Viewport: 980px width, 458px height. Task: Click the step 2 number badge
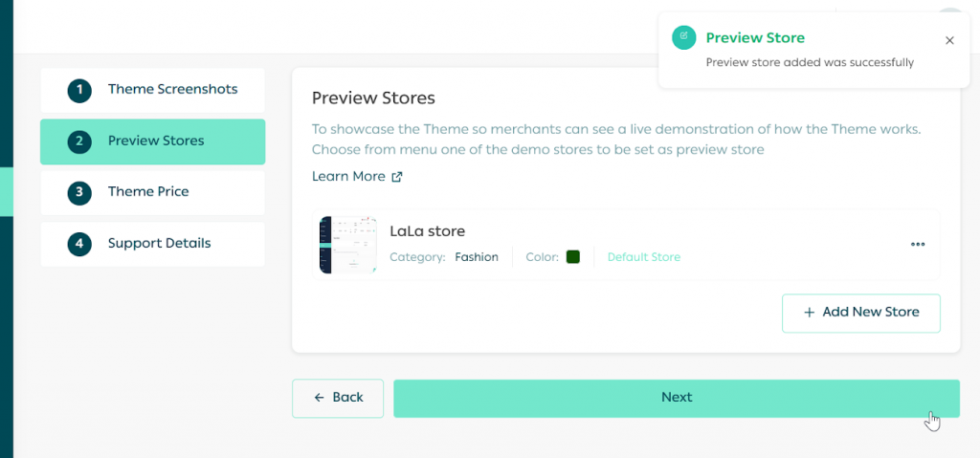point(79,142)
